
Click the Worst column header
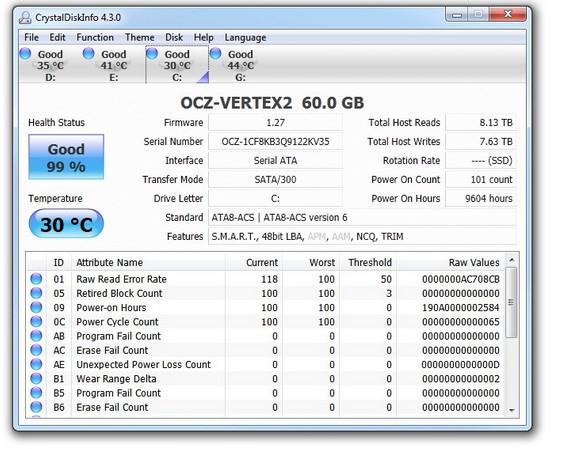(311, 262)
